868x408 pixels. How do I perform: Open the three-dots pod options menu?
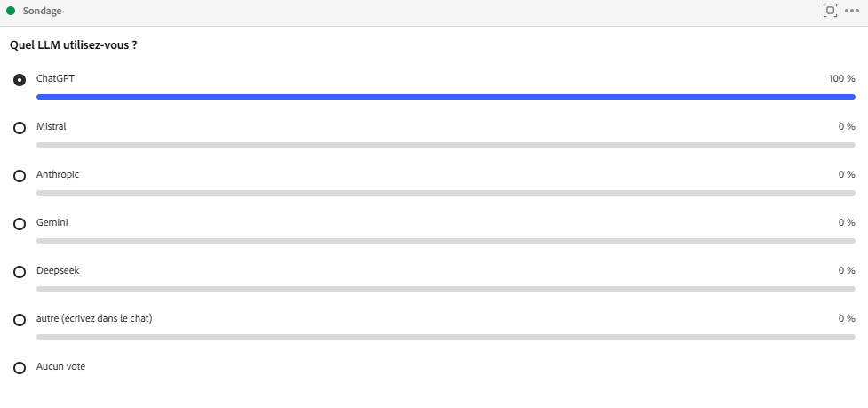[x=852, y=11]
